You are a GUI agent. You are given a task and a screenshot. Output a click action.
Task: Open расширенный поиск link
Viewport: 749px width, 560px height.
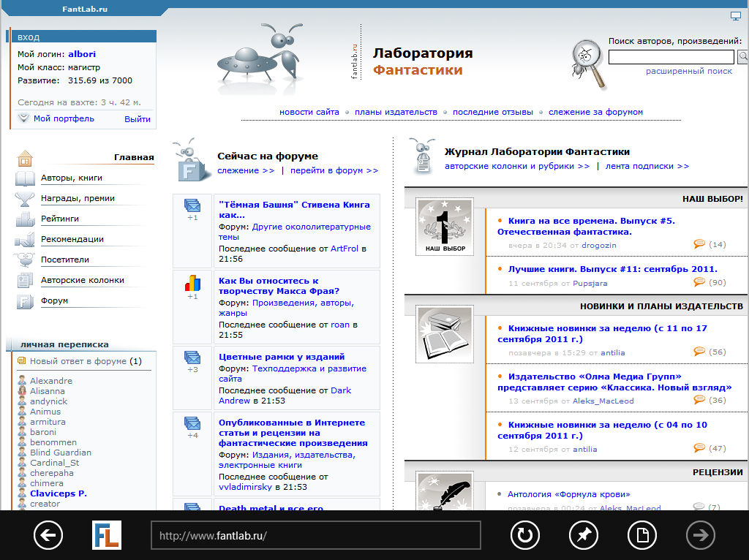688,72
